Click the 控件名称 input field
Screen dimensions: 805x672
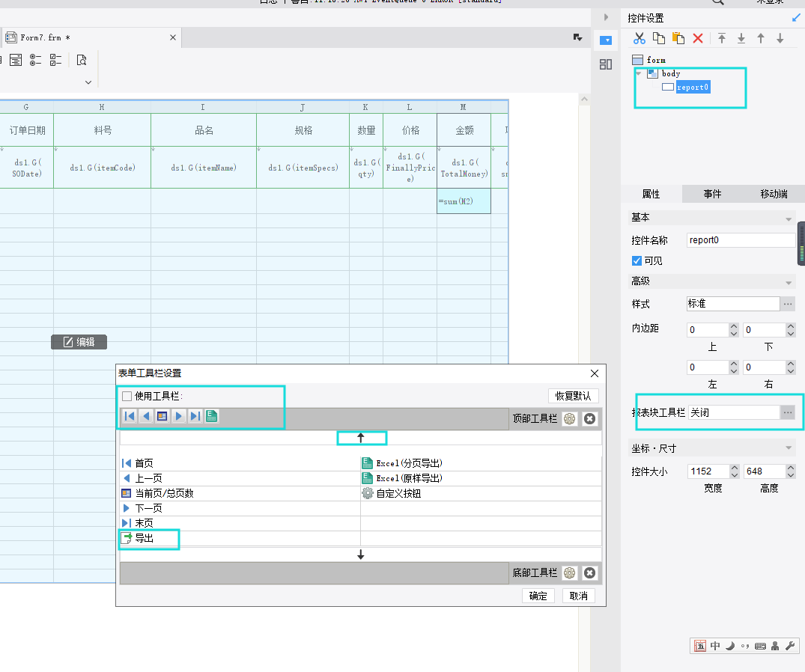[x=741, y=240]
